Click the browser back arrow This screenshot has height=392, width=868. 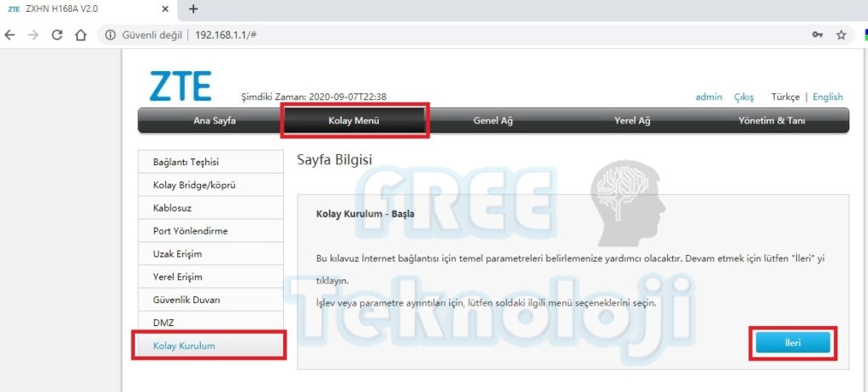point(9,35)
